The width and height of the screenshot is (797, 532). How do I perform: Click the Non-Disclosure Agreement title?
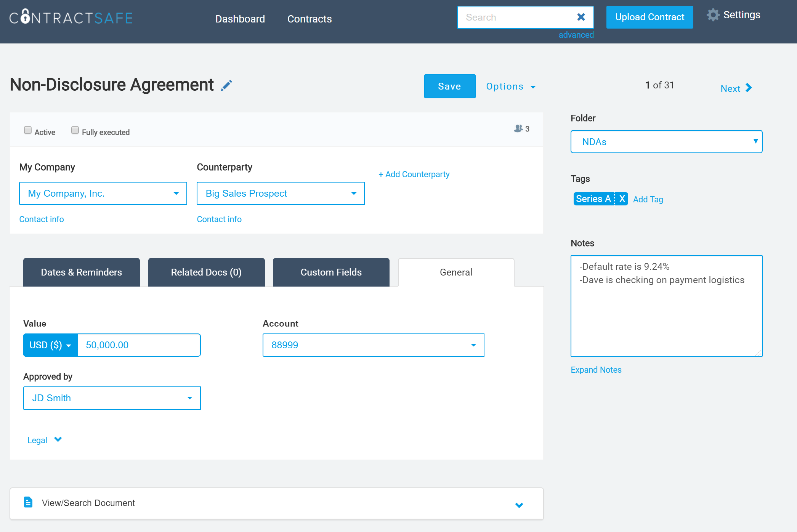pyautogui.click(x=112, y=85)
